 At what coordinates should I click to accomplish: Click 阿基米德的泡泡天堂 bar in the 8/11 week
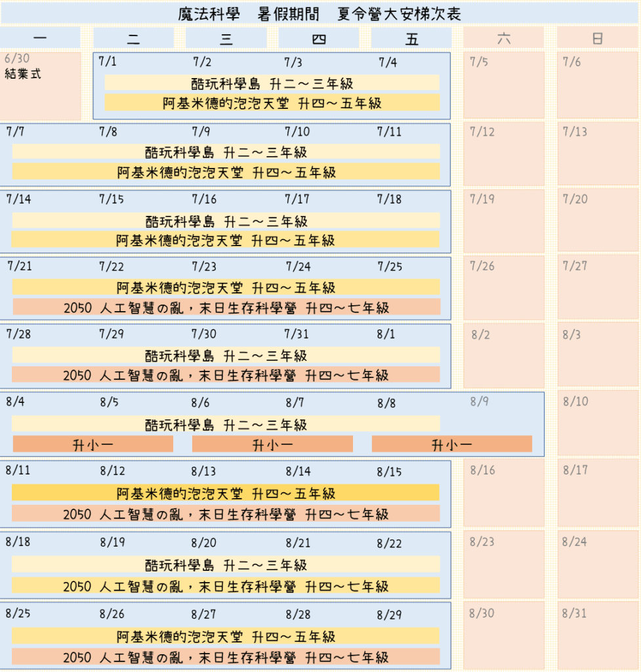226,493
